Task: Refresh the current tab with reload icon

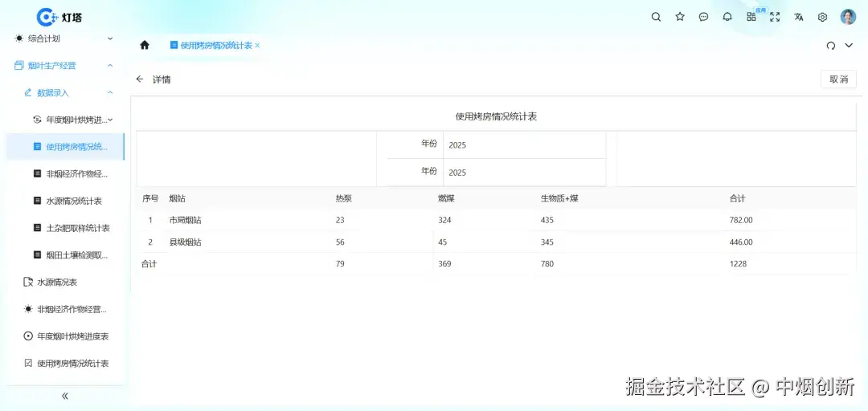Action: [x=830, y=46]
